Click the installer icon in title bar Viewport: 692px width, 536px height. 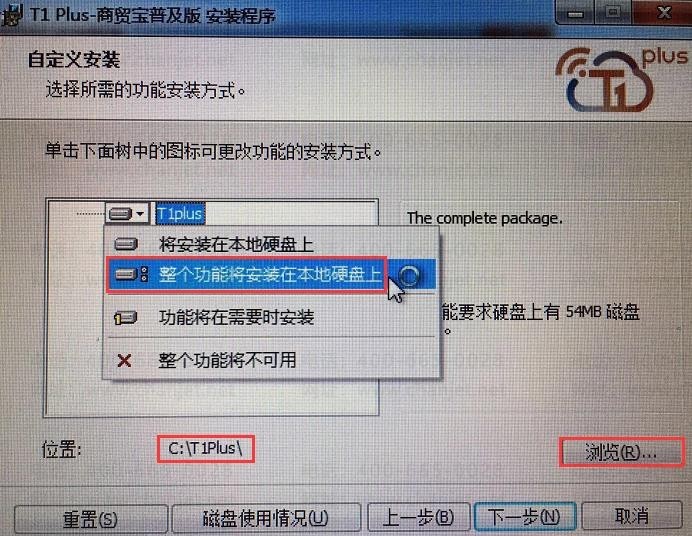point(11,15)
